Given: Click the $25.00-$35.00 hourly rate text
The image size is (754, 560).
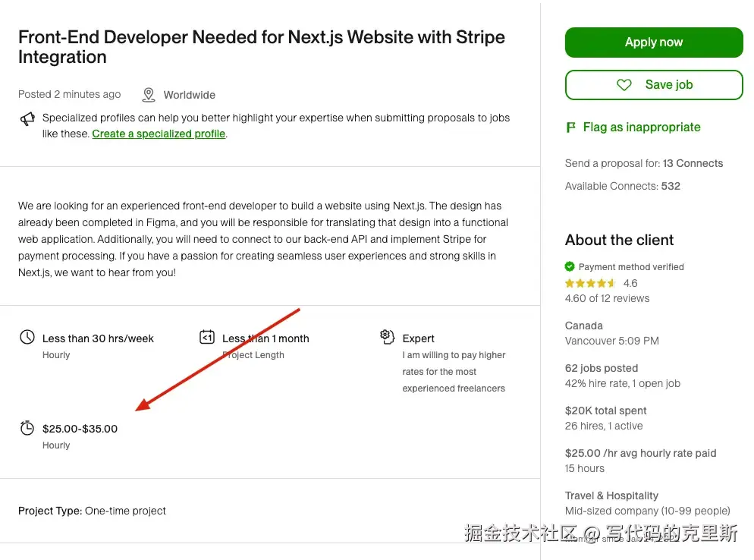Looking at the screenshot, I should (x=80, y=429).
